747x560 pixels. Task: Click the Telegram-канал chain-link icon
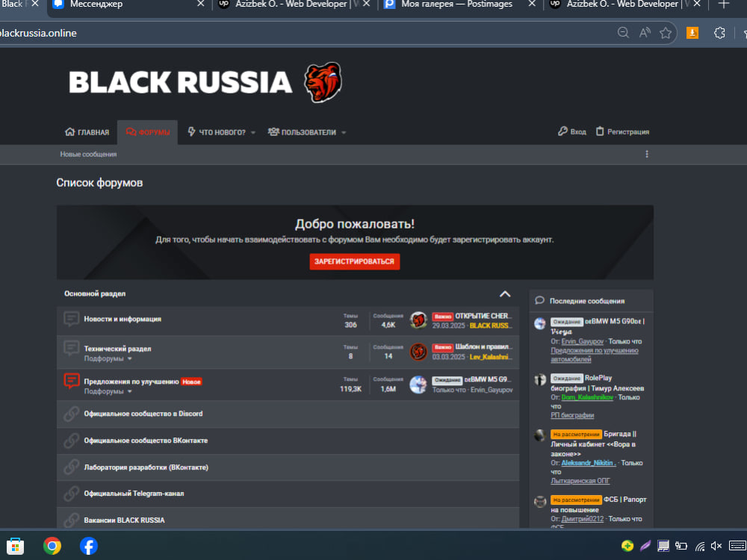point(72,494)
